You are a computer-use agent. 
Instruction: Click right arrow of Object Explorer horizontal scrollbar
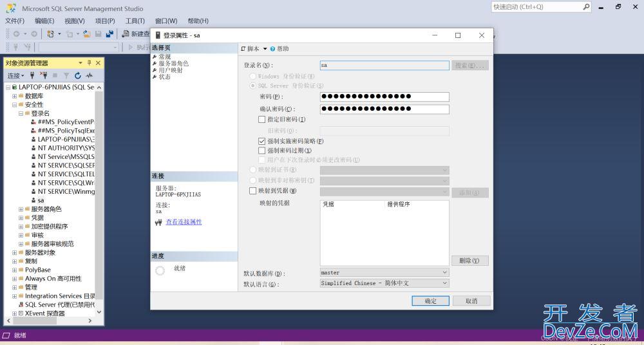point(91,320)
